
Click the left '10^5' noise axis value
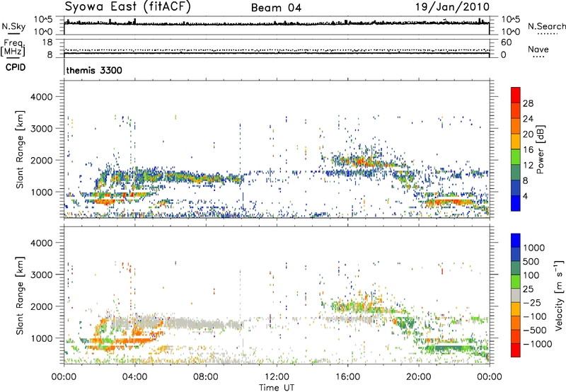[x=43, y=19]
